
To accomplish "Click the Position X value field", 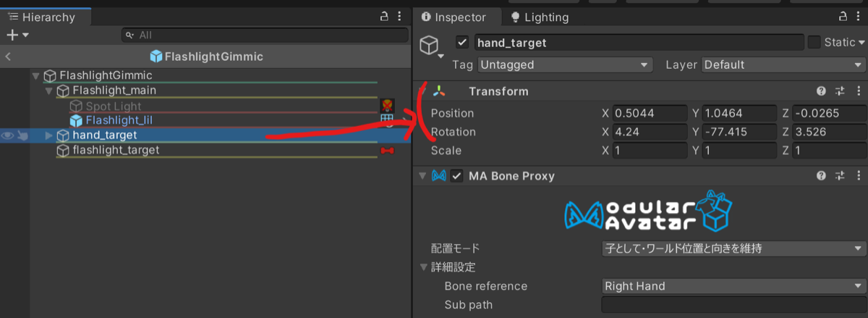I will coord(650,113).
